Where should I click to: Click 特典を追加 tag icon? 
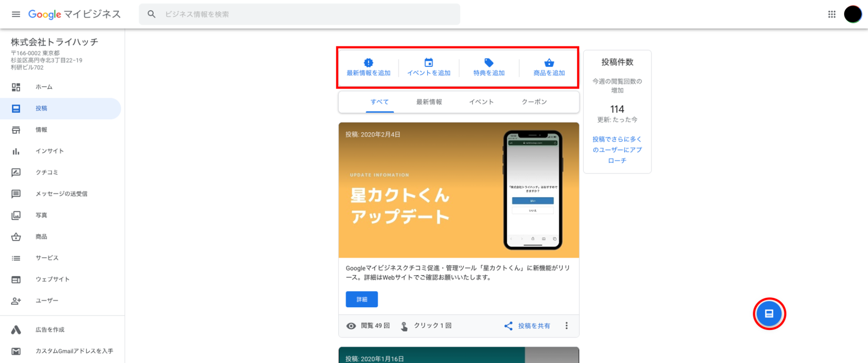489,62
